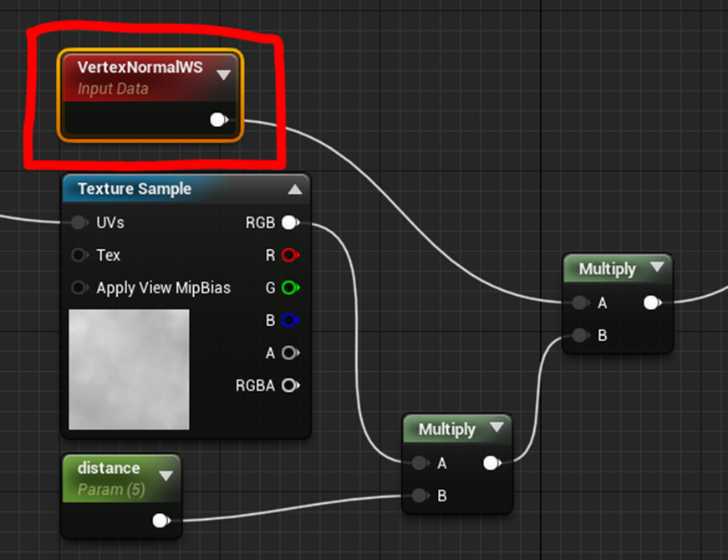Expand the Multiply node fed by VertexNormalWS
The image size is (728, 560).
[x=657, y=267]
